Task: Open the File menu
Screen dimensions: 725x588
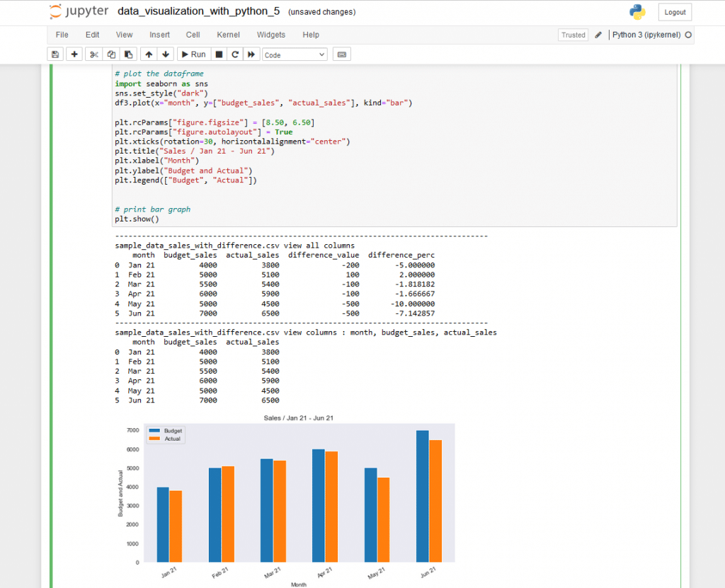Action: (x=62, y=35)
